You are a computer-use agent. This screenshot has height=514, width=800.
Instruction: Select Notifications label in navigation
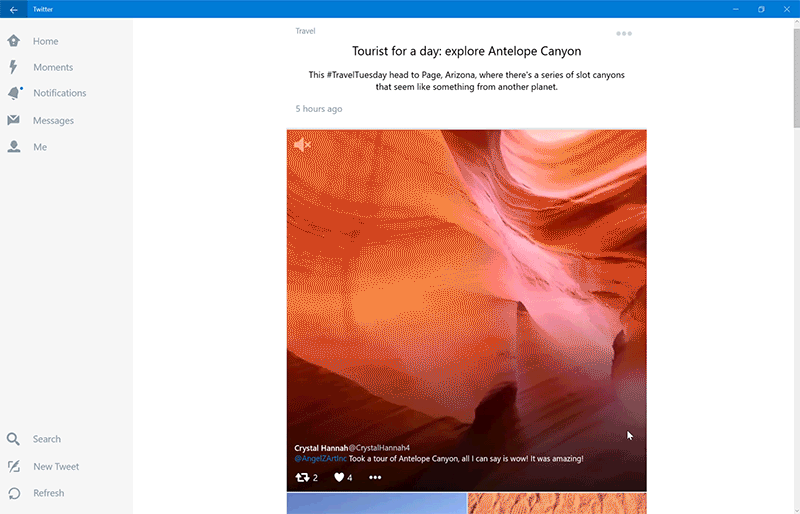(60, 93)
